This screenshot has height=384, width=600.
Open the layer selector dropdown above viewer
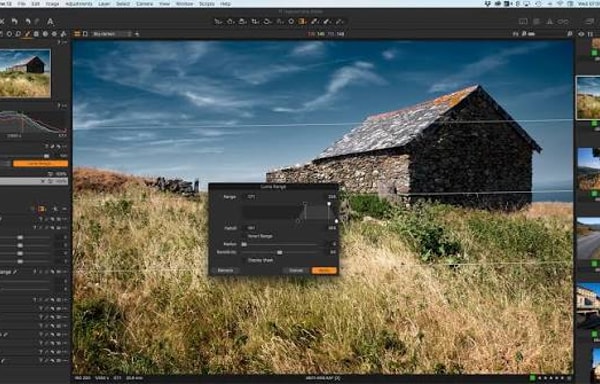[x=111, y=34]
